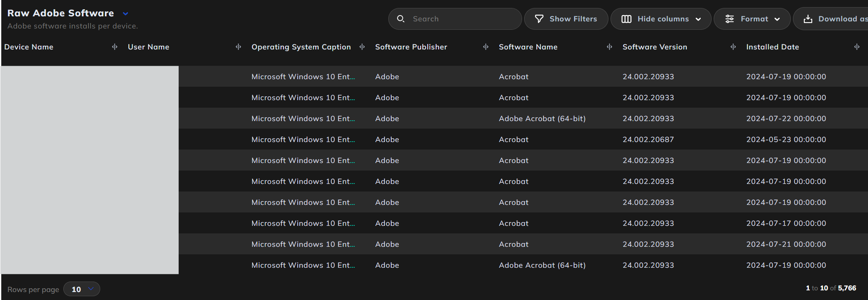868x300 pixels.
Task: Sort by User Name column header
Action: point(148,47)
